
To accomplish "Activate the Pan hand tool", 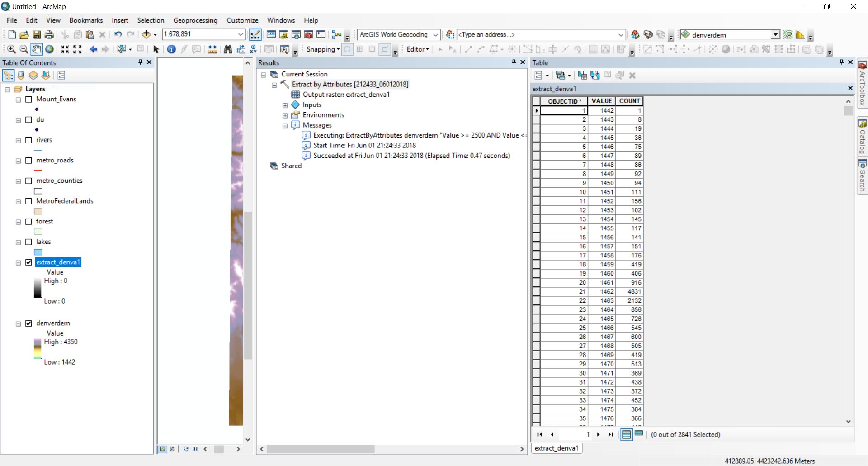I will (x=37, y=49).
